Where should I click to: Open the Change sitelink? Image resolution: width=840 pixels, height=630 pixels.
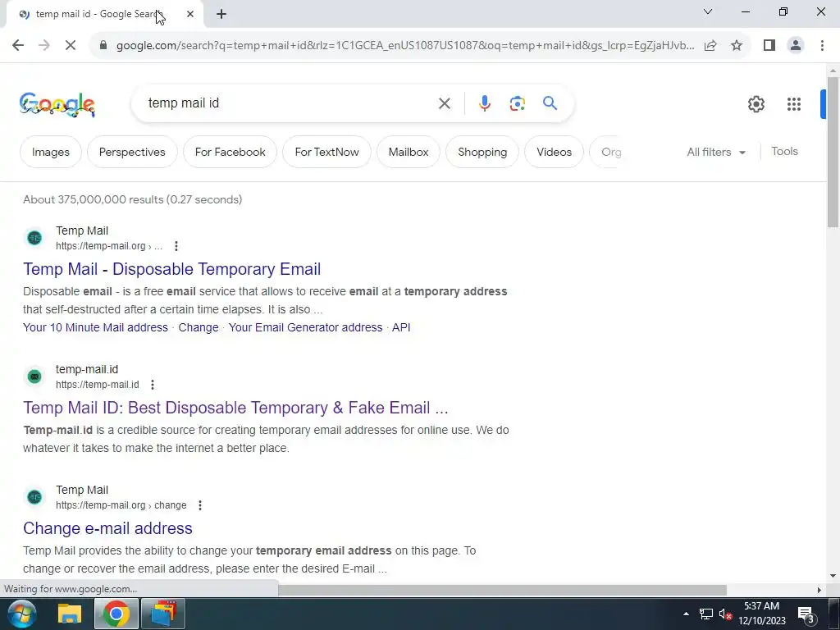[x=199, y=327]
